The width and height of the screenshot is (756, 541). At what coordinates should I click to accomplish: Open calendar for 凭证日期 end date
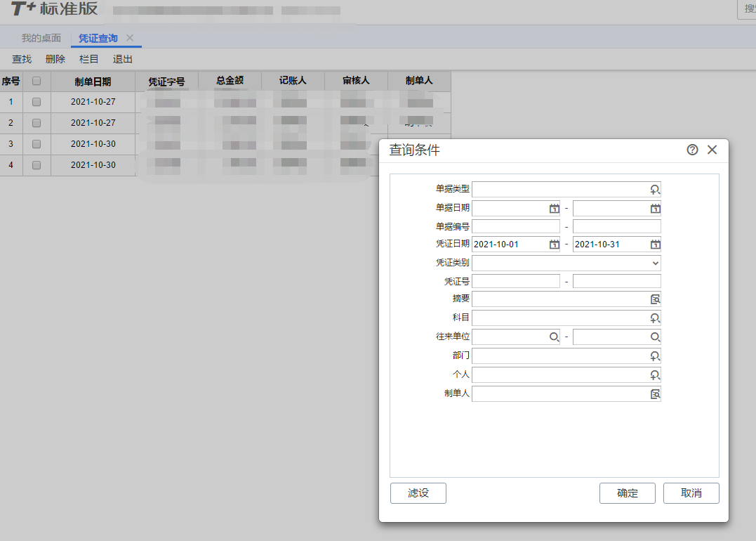(x=655, y=245)
